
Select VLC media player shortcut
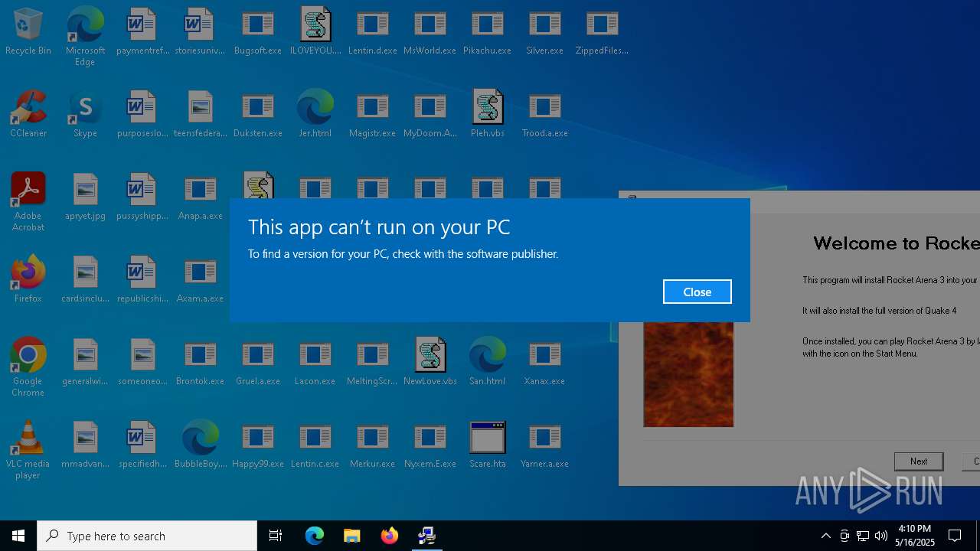point(28,449)
